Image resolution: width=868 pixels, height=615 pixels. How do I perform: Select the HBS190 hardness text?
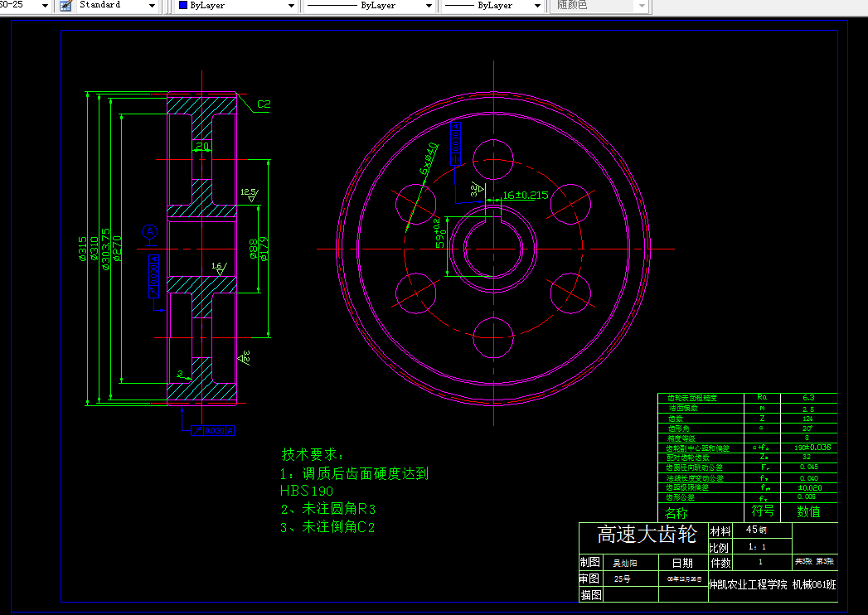pyautogui.click(x=307, y=491)
